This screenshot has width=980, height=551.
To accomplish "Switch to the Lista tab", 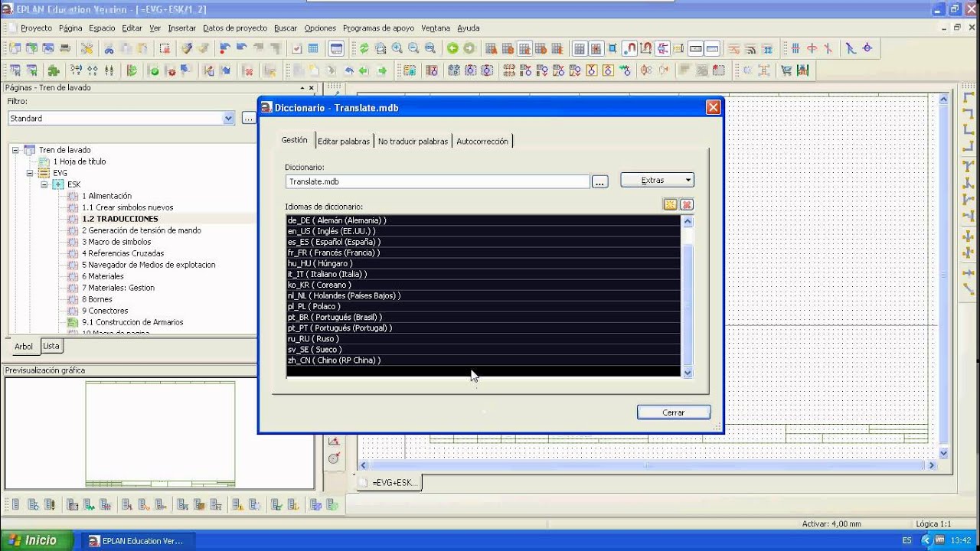I will tap(51, 346).
